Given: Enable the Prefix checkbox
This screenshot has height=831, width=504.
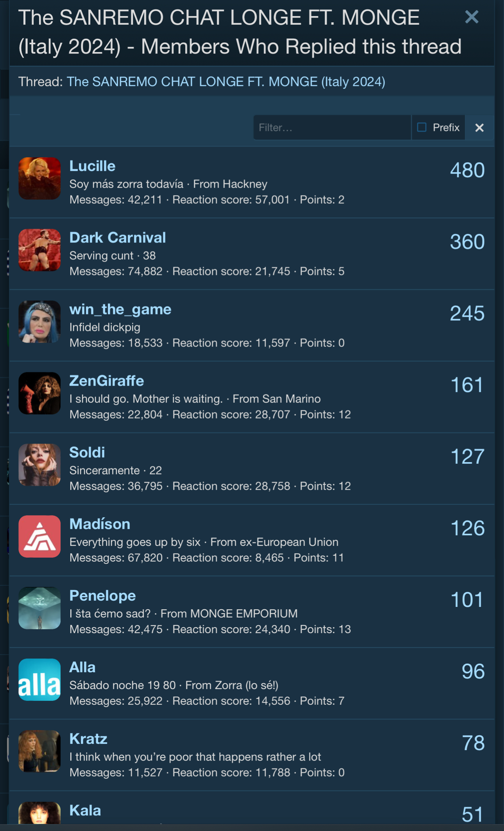Looking at the screenshot, I should [422, 127].
